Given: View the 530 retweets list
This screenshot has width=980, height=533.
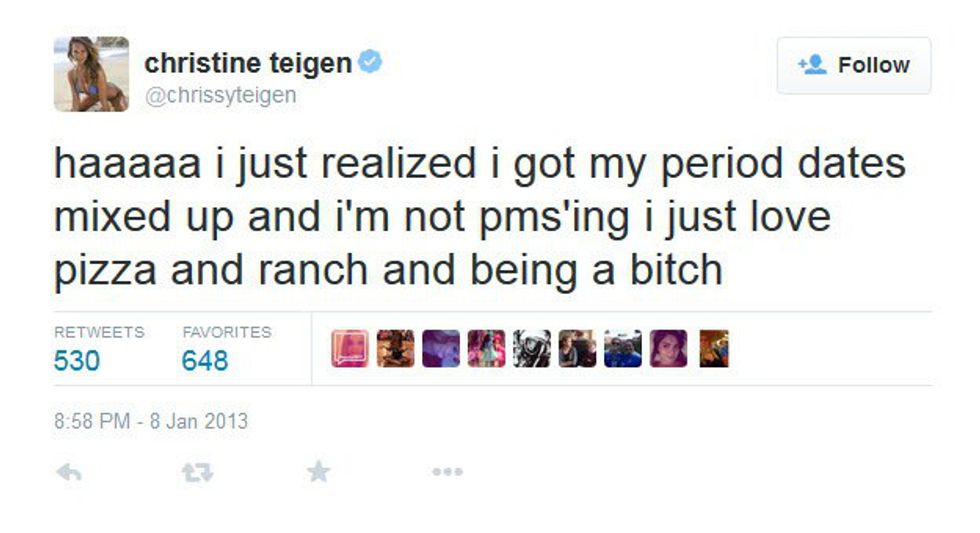Looking at the screenshot, I should click(x=77, y=360).
